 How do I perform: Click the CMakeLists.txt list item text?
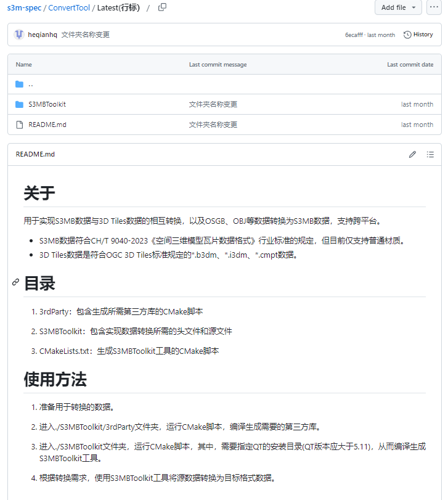[x=129, y=351]
